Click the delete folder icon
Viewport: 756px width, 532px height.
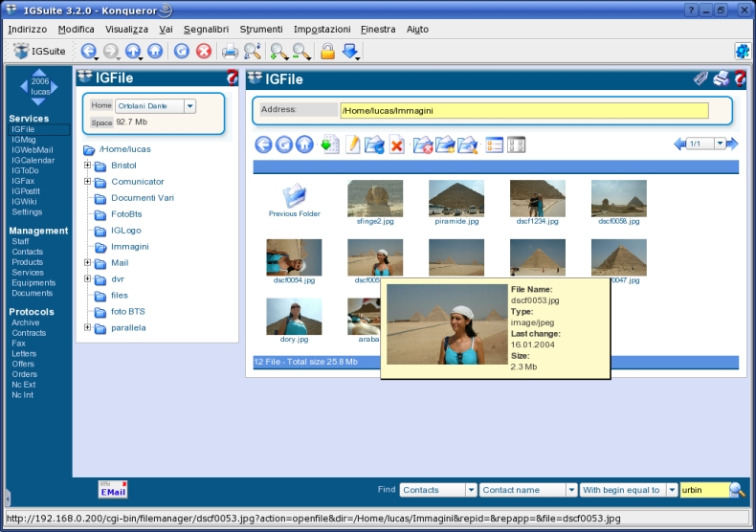coord(423,145)
